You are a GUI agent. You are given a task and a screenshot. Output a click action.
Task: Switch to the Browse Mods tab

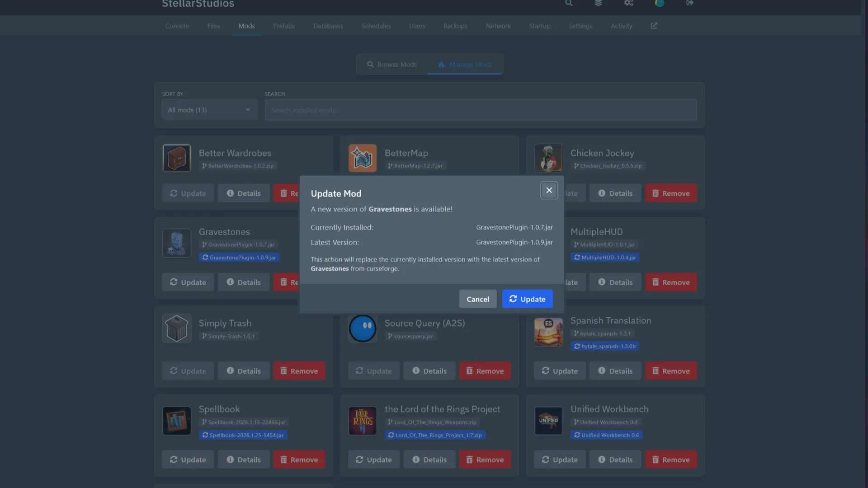pyautogui.click(x=392, y=65)
